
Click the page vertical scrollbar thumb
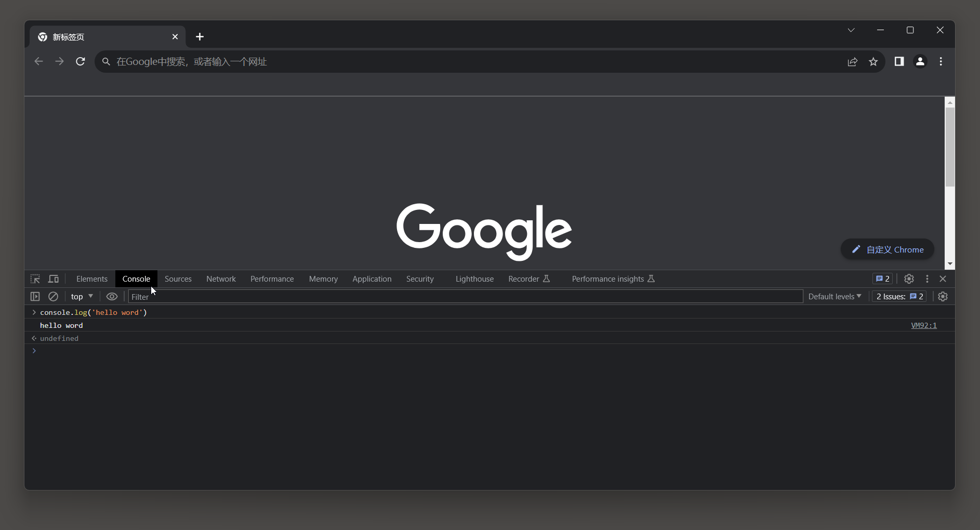950,147
